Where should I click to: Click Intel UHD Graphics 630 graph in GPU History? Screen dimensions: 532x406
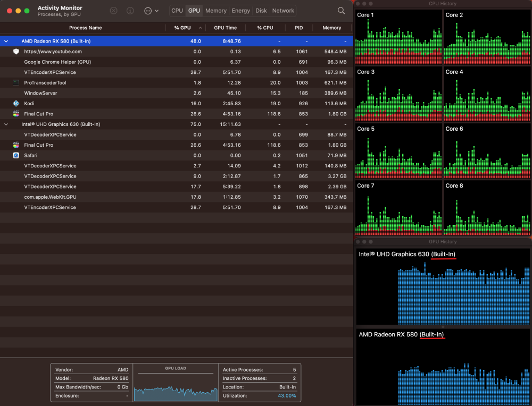(443, 287)
